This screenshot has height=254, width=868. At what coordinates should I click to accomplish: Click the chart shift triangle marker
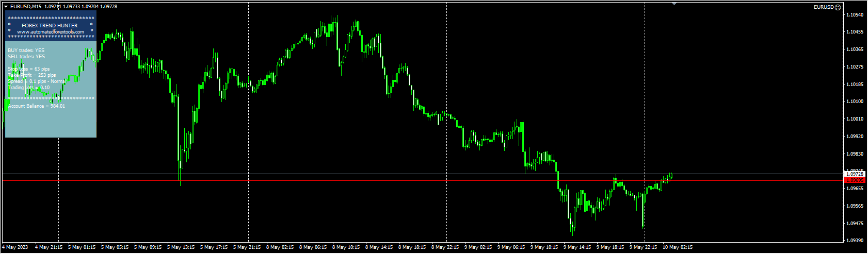(674, 4)
